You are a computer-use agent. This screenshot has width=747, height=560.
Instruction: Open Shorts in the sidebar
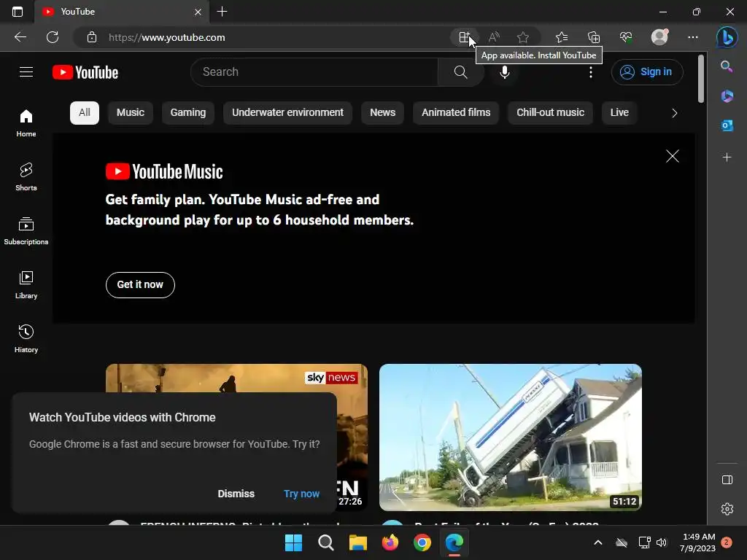(x=26, y=177)
